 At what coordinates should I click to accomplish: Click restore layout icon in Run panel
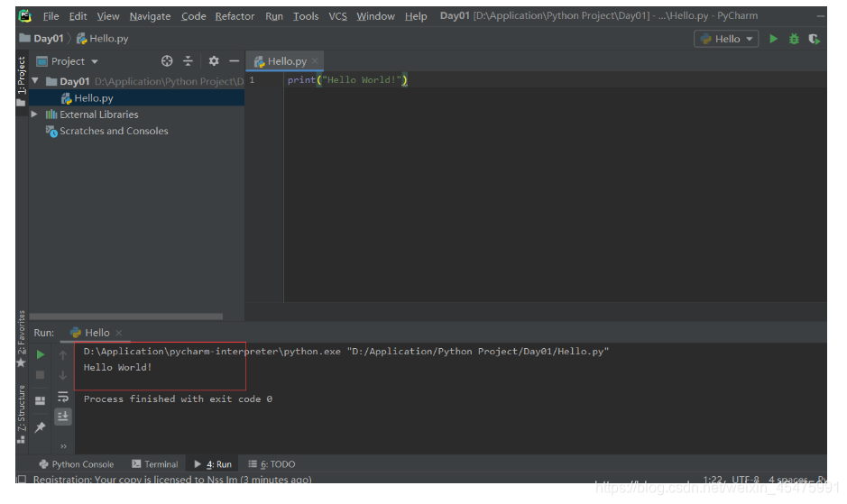(x=40, y=401)
